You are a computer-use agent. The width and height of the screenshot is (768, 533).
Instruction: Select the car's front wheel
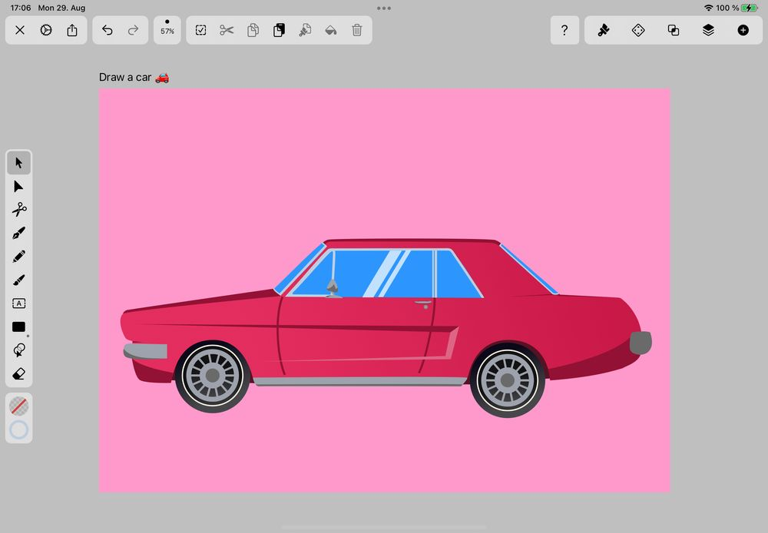point(213,376)
